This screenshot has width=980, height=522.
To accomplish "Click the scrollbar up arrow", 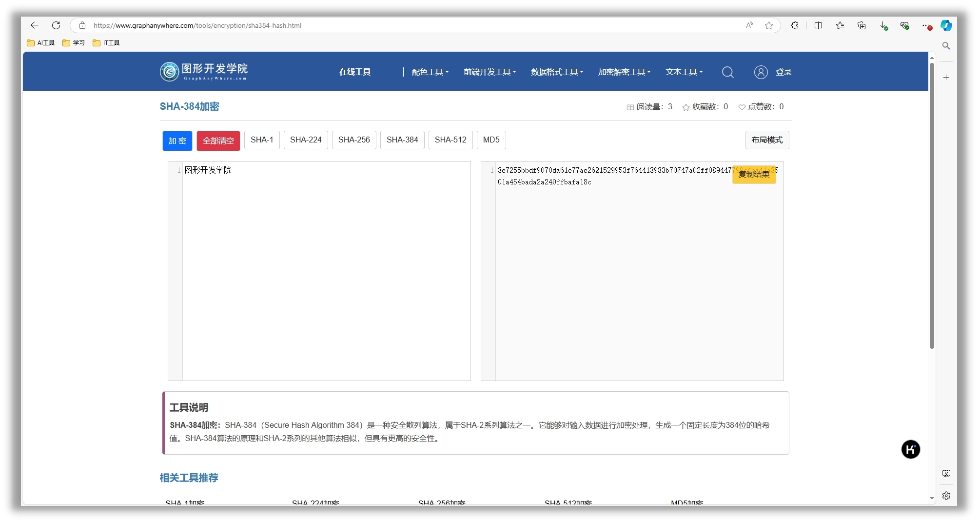I will click(932, 58).
